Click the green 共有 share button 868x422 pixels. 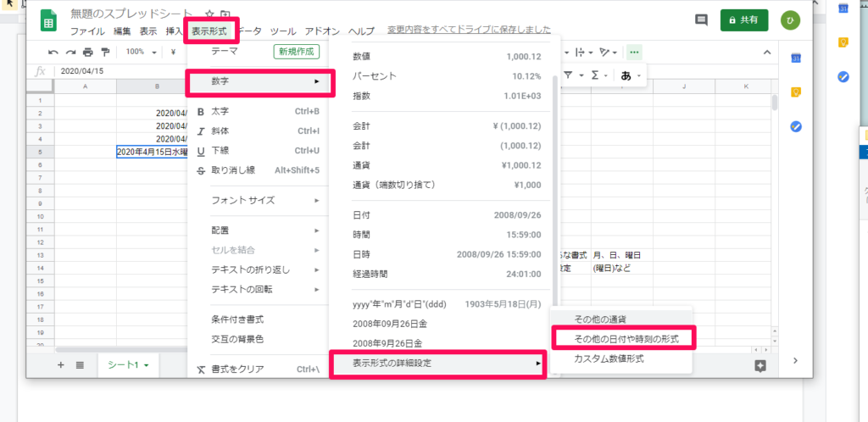click(x=743, y=19)
